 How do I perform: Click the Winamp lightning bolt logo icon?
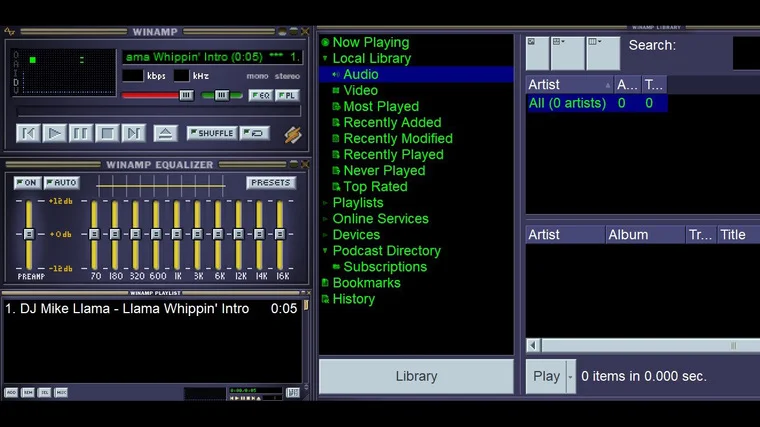point(293,134)
